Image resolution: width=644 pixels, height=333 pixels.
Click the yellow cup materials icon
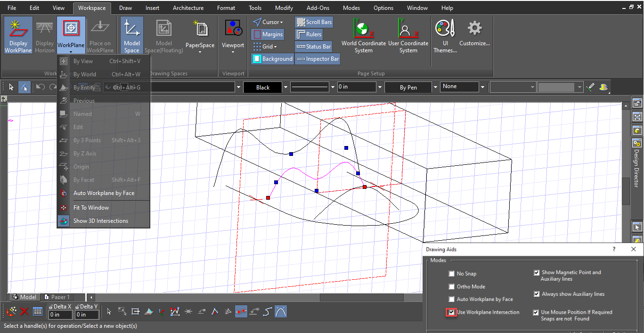603,87
